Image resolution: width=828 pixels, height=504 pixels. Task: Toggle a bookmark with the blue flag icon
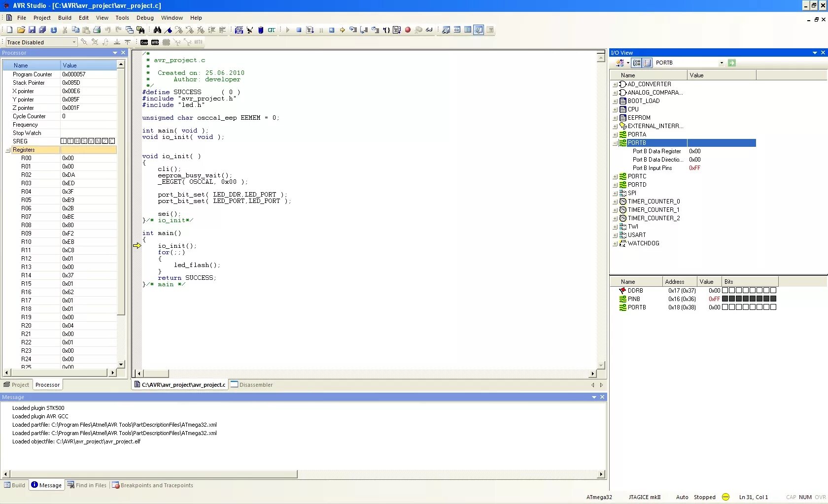click(168, 30)
